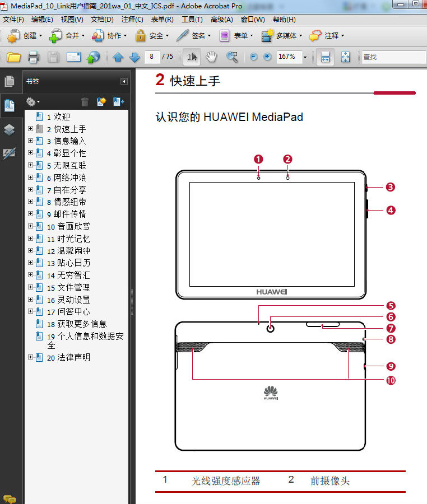Image resolution: width=427 pixels, height=504 pixels.
Task: Open the Pages panel in sidebar
Action: pos(10,81)
